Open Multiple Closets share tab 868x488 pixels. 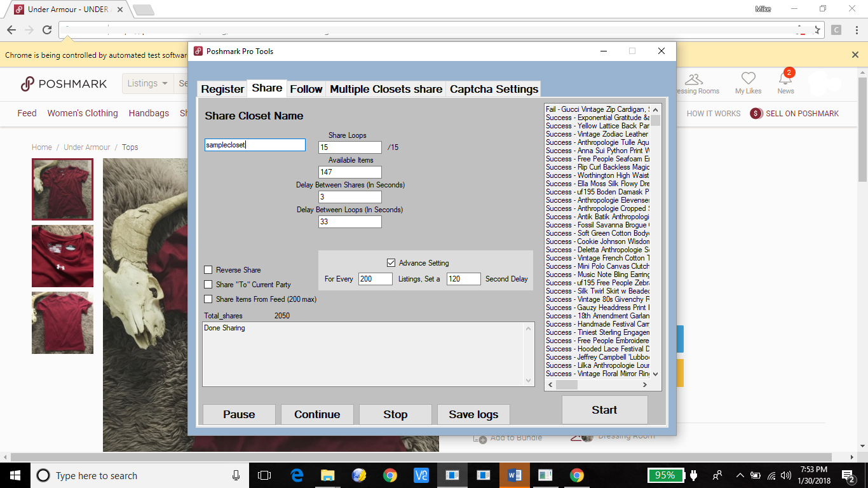[386, 89]
